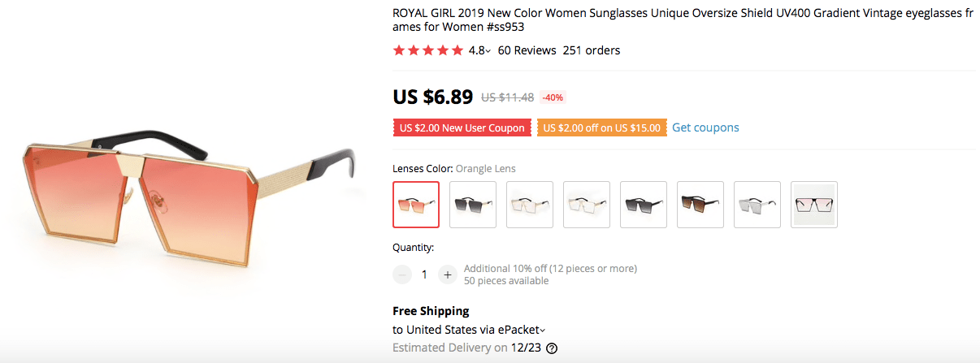
Task: Select the fourth lens color swatch
Action: (587, 205)
